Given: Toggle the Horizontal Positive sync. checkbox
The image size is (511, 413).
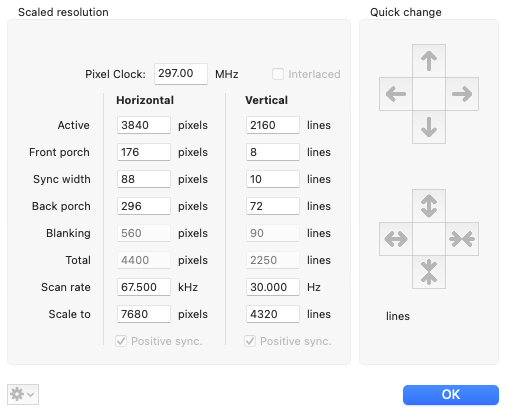Looking at the screenshot, I should 121,341.
